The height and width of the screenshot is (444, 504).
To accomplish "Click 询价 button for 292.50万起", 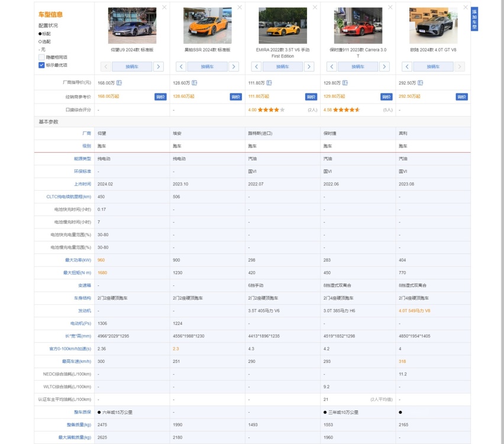I will 461,96.
